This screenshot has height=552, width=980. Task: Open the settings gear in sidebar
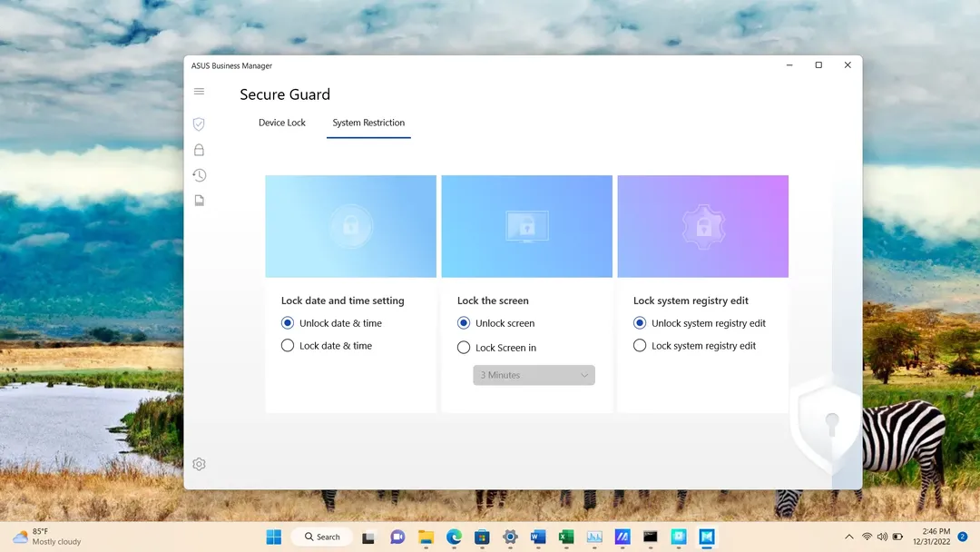[199, 464]
